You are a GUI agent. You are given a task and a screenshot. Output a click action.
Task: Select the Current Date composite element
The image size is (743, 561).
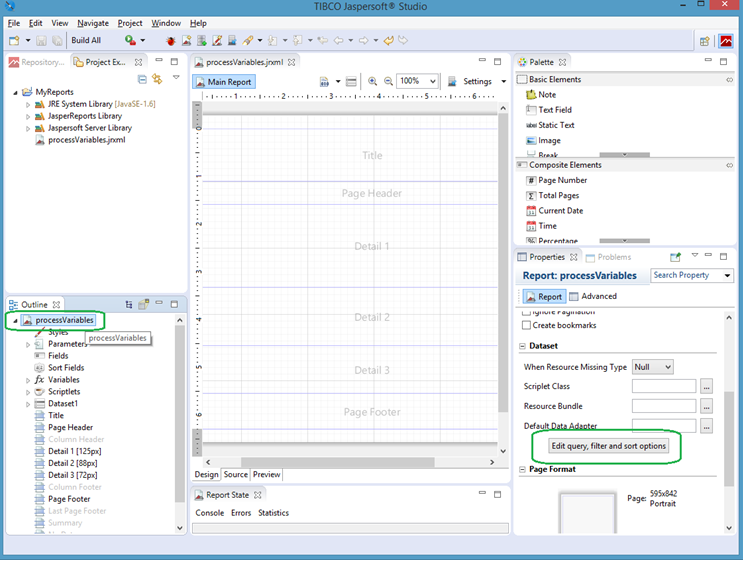[559, 211]
